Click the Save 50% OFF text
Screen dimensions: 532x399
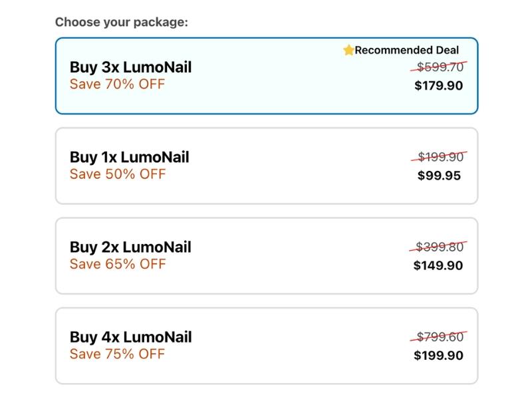coord(118,174)
